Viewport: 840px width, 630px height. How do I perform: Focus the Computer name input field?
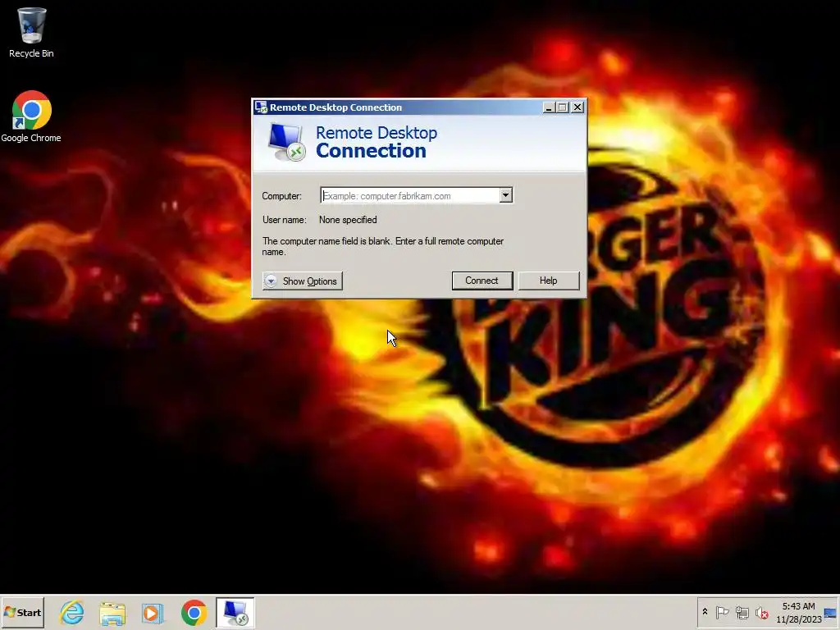coord(410,195)
